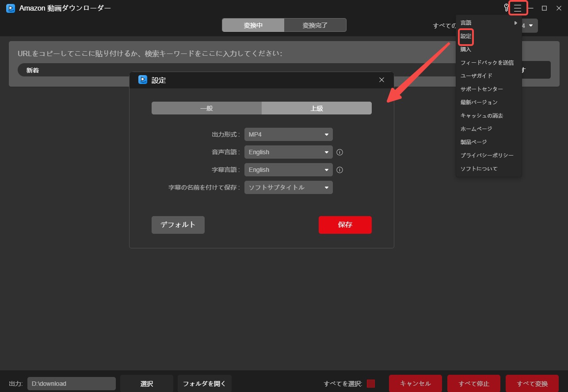568x392 pixels.
Task: Click the フォルダを開く button
Action: [x=204, y=384]
